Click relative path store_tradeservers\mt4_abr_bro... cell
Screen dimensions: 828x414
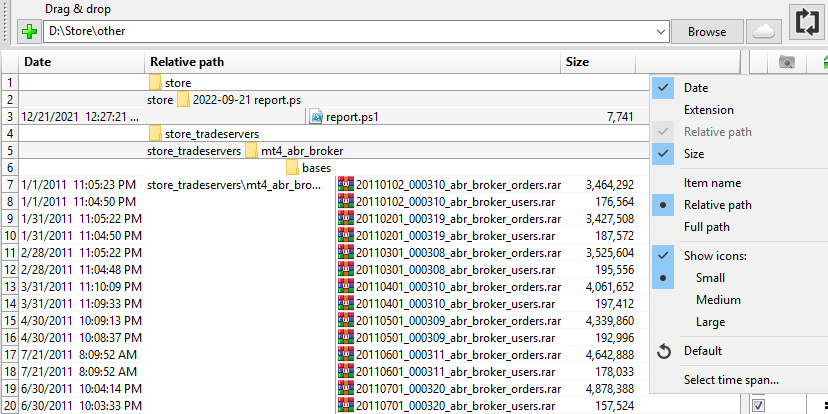coord(233,185)
